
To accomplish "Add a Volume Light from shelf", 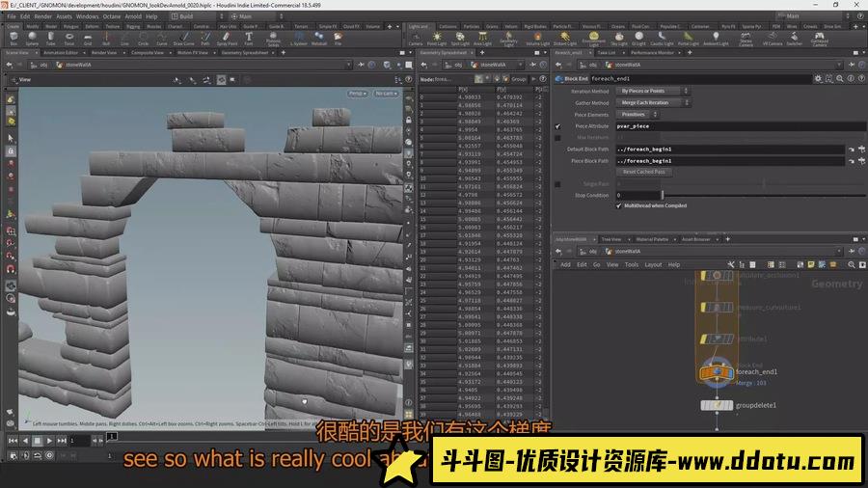I will [537, 39].
